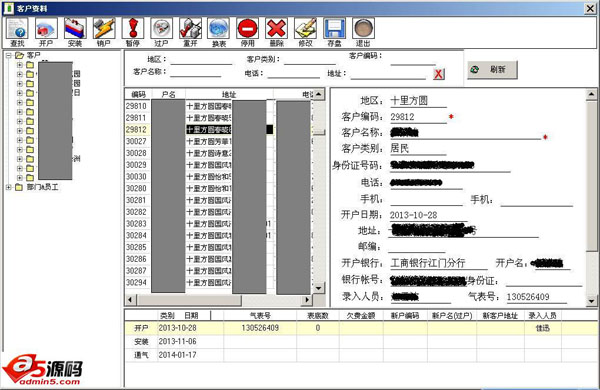Image resolution: width=600 pixels, height=390 pixels.
Task: Open the 修改 edit tool
Action: pyautogui.click(x=305, y=32)
